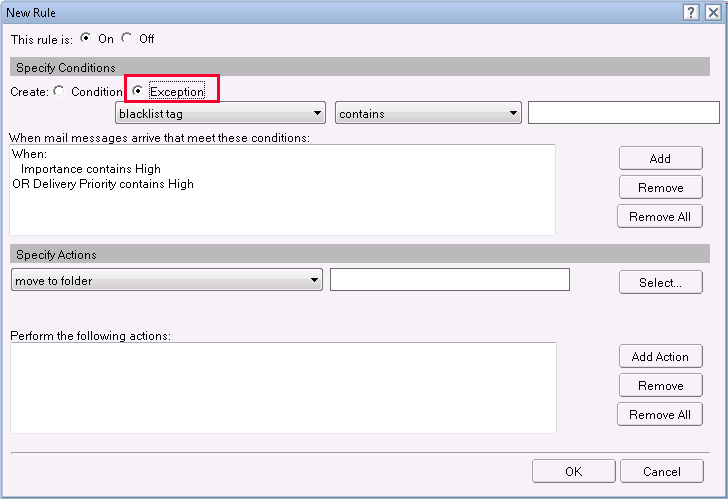Confirm the rule with OK
Viewport: 728px width, 499px height.
coord(573,472)
